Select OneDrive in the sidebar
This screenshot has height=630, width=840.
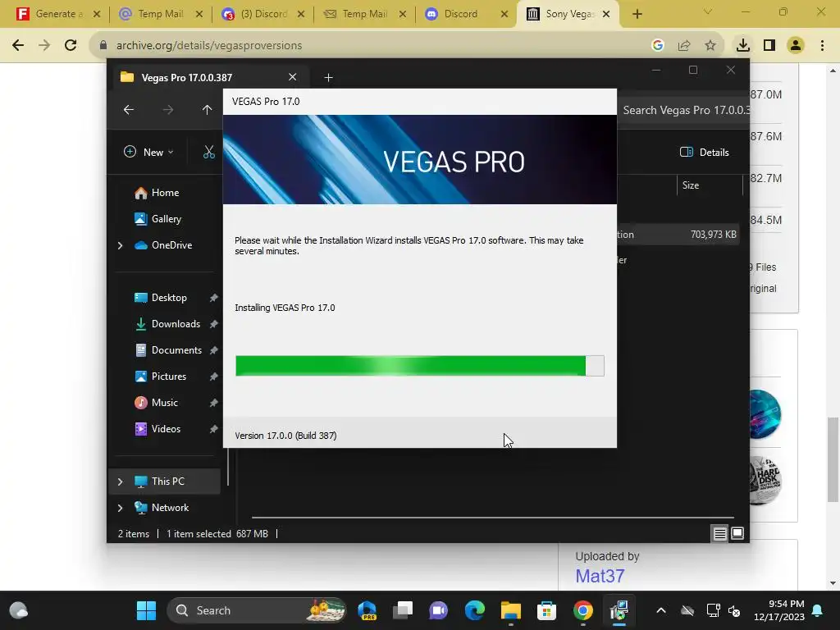click(163, 245)
